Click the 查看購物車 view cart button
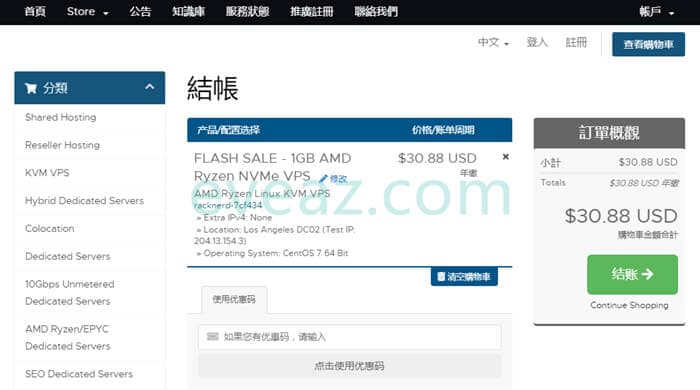The width and height of the screenshot is (700, 390). [648, 44]
